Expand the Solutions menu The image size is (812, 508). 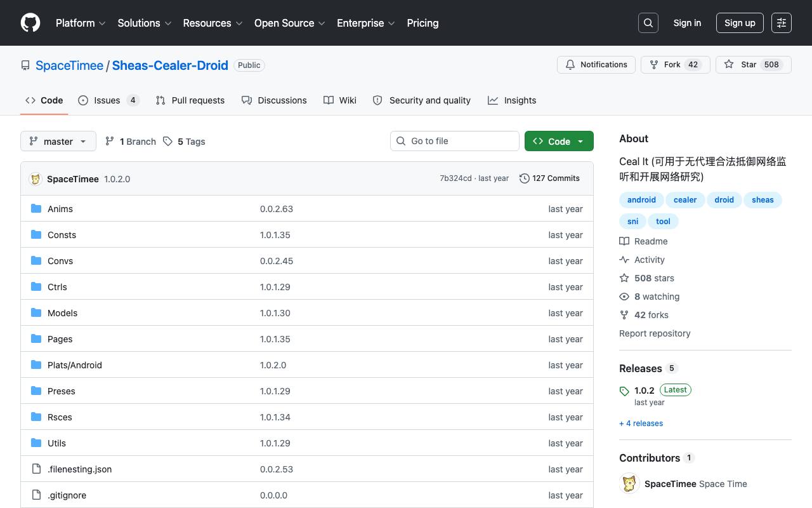coord(145,23)
